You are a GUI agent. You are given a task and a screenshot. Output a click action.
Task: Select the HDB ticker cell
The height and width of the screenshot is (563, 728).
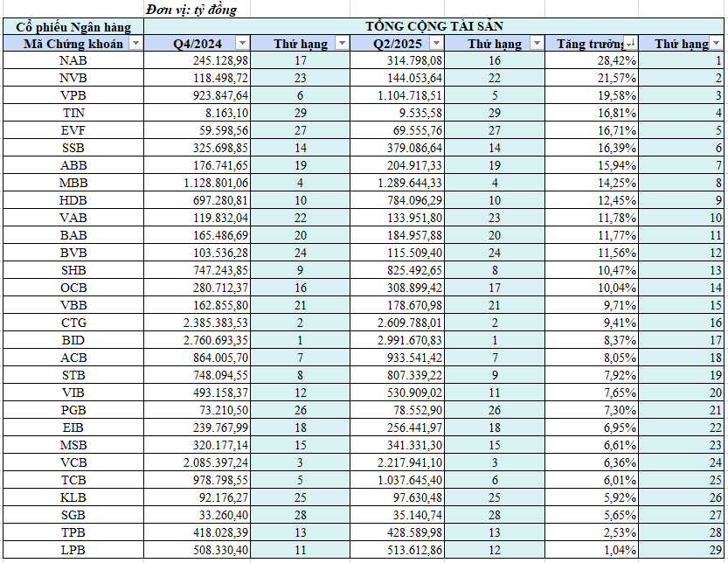coord(73,200)
